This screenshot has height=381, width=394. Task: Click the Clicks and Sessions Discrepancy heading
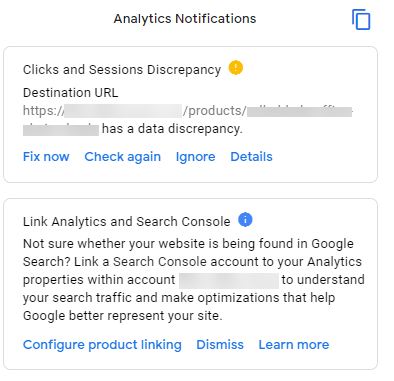coord(122,69)
